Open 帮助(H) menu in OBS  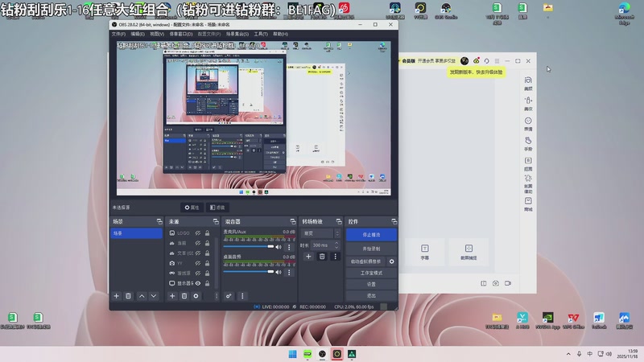280,34
